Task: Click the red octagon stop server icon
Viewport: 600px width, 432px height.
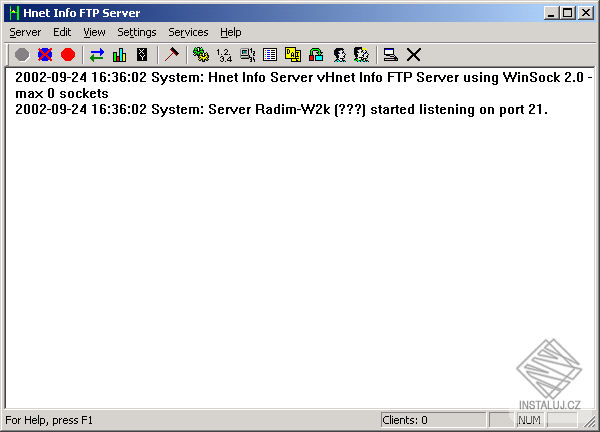Action: 68,55
